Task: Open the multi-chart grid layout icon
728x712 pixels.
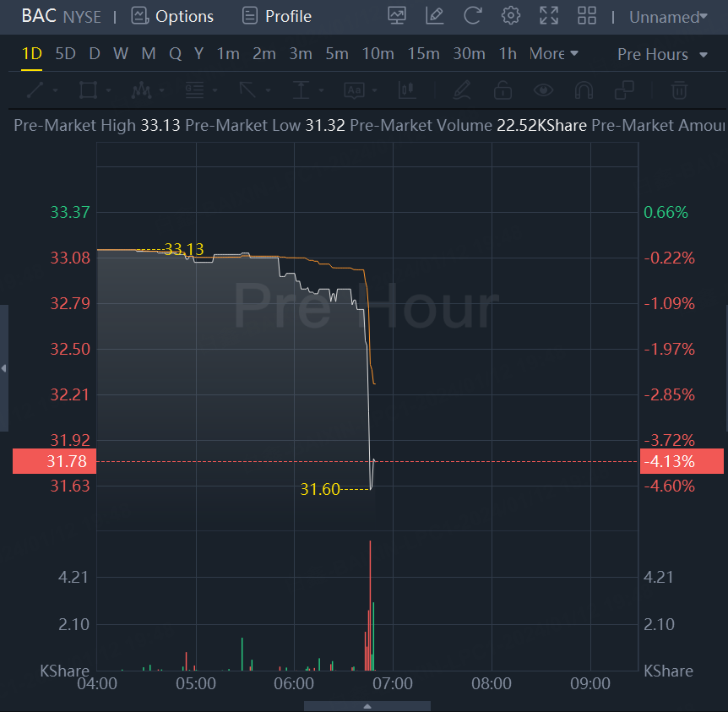Action: (x=586, y=15)
